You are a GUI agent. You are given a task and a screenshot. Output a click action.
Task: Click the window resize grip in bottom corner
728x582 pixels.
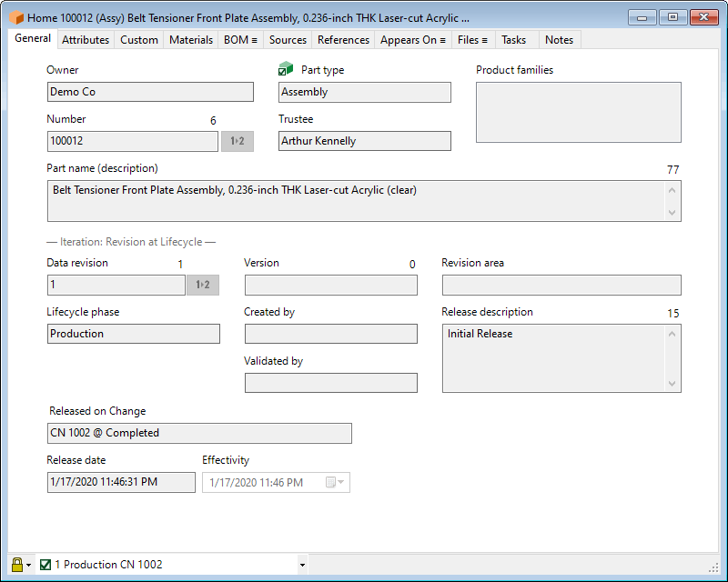pyautogui.click(x=713, y=567)
